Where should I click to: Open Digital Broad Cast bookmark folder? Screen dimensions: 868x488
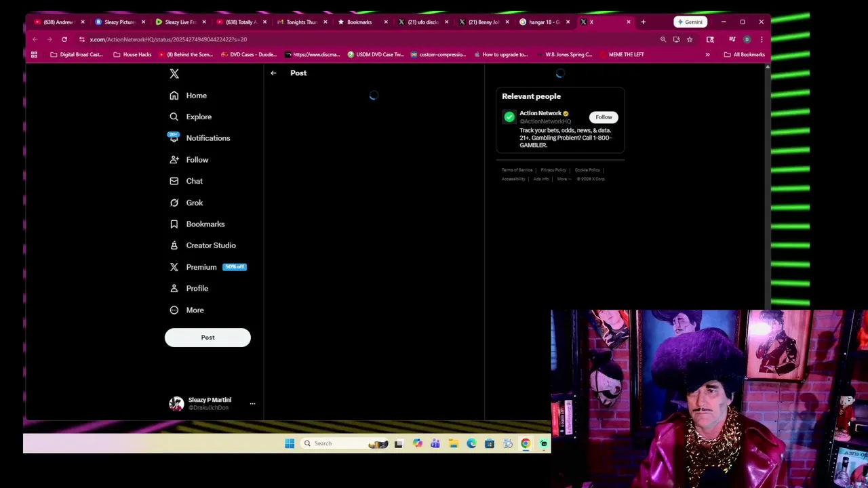[77, 55]
